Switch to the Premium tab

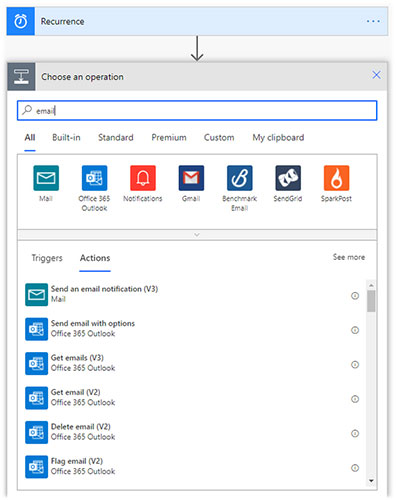[169, 137]
